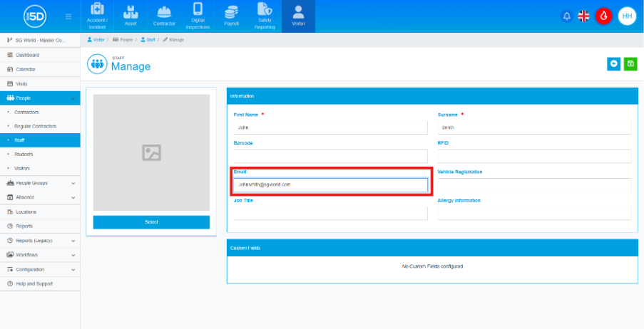This screenshot has height=329, width=644.
Task: Expand the Reports (Legacy) section
Action: (x=40, y=241)
